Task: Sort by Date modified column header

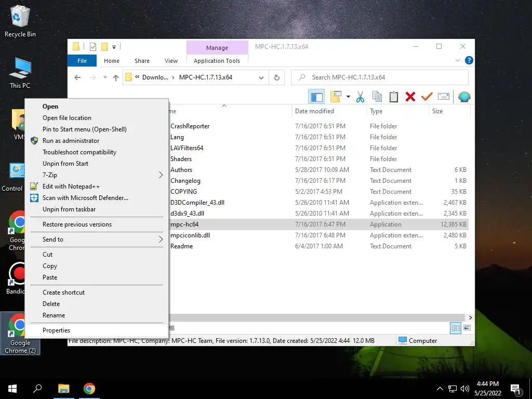Action: point(329,111)
